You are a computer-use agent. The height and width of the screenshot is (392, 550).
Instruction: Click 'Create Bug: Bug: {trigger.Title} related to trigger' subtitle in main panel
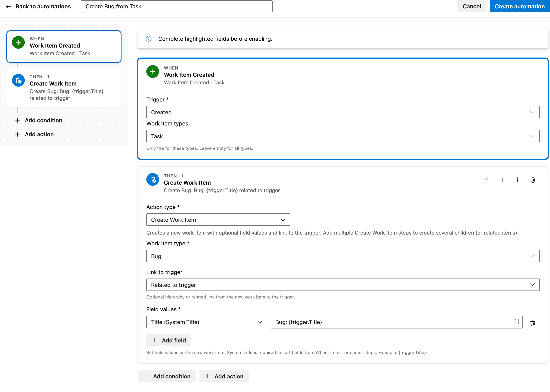tap(222, 190)
